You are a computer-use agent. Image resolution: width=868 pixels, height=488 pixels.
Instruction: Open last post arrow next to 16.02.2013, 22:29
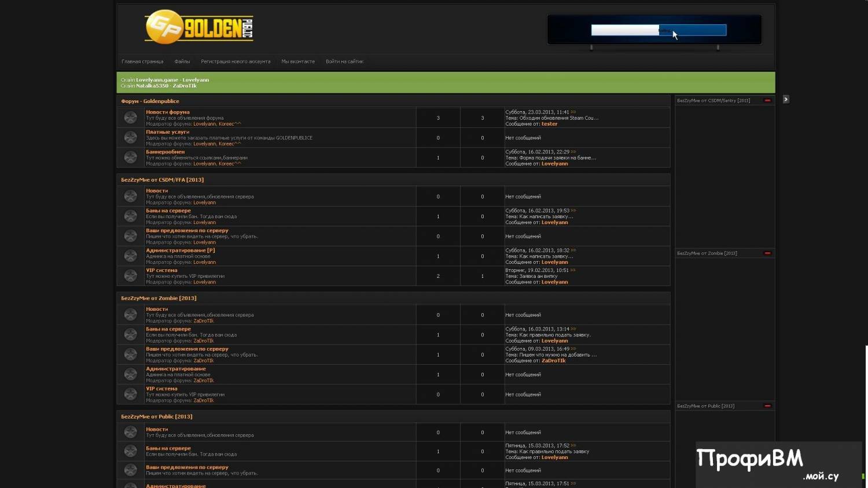573,152
